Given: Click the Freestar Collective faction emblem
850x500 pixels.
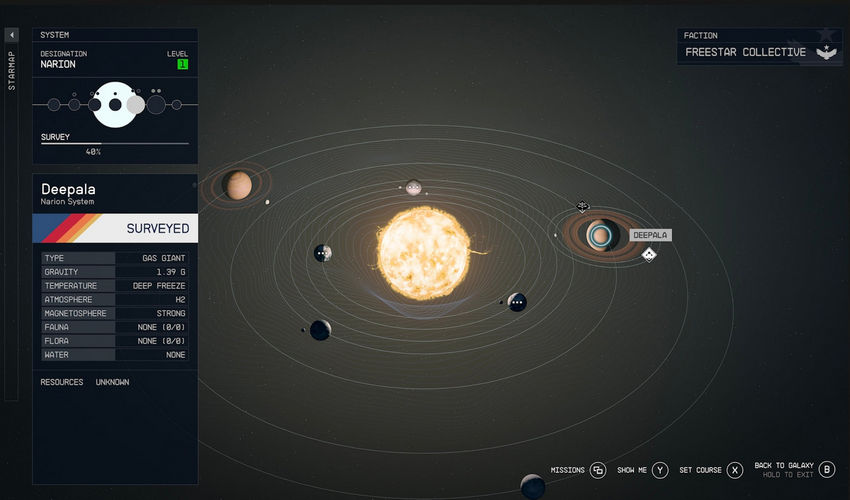Looking at the screenshot, I should [827, 52].
